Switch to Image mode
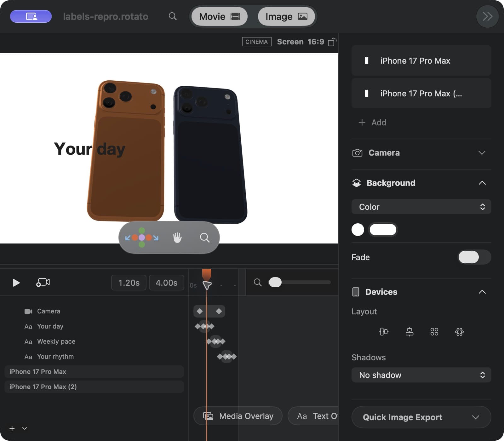The width and height of the screenshot is (504, 441). pos(286,16)
